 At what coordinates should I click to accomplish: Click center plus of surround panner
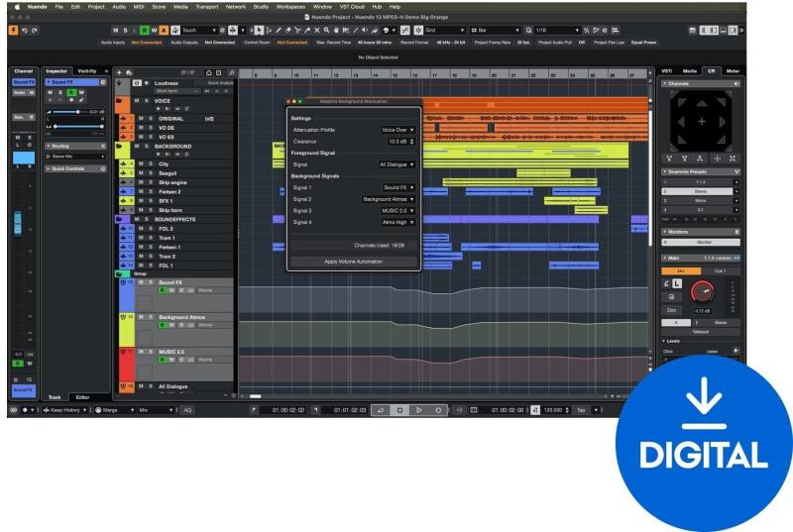coord(702,121)
